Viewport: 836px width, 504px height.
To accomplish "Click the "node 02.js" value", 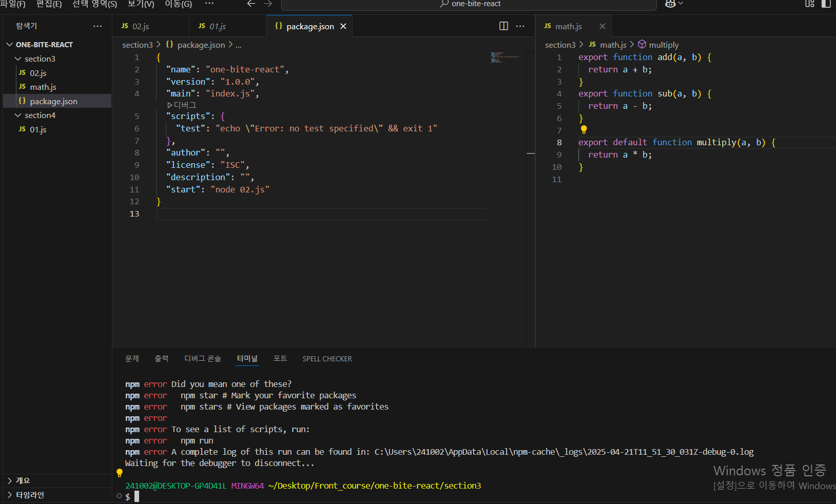I will pyautogui.click(x=240, y=190).
